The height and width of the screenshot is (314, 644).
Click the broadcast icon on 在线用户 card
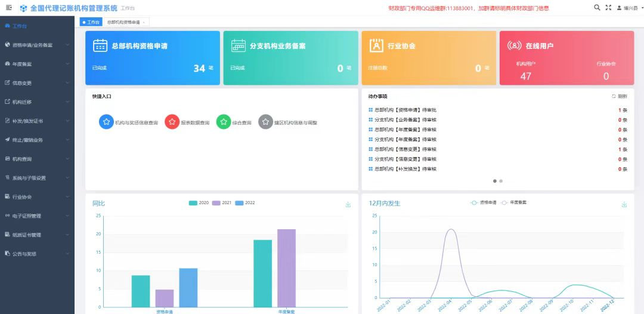515,45
